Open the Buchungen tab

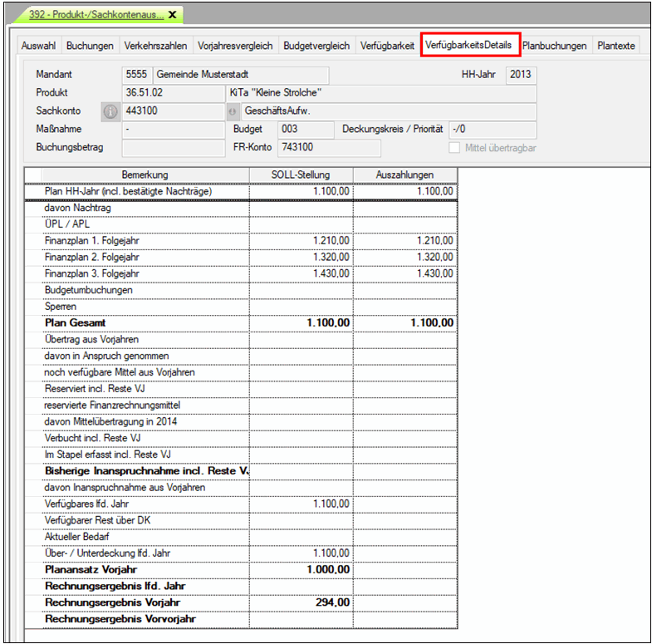90,46
